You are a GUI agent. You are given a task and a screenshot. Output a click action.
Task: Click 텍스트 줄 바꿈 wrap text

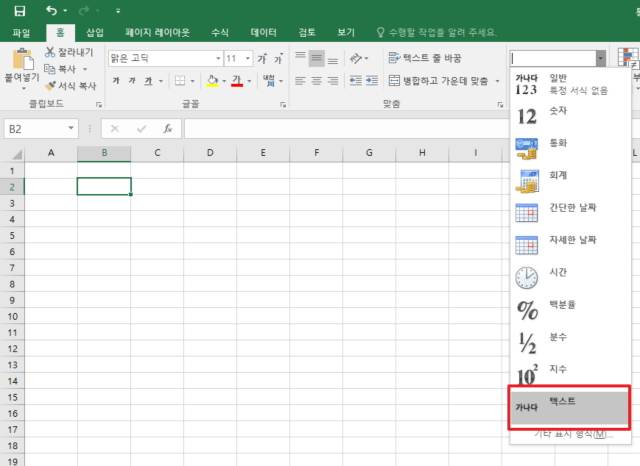[x=424, y=58]
